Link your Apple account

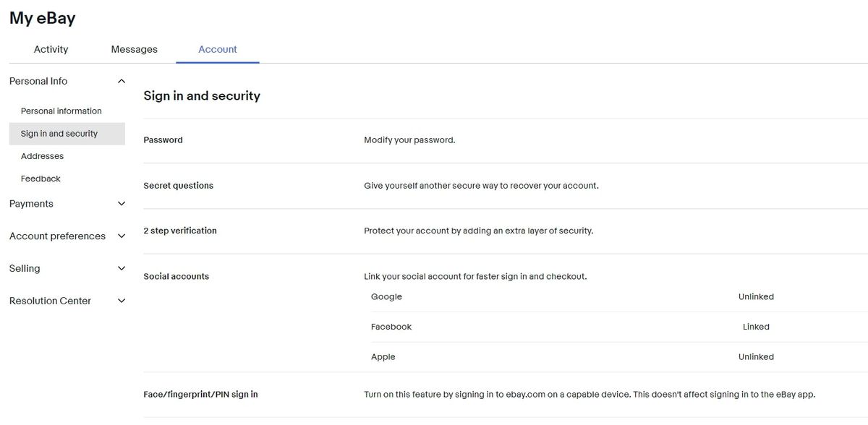click(x=756, y=356)
